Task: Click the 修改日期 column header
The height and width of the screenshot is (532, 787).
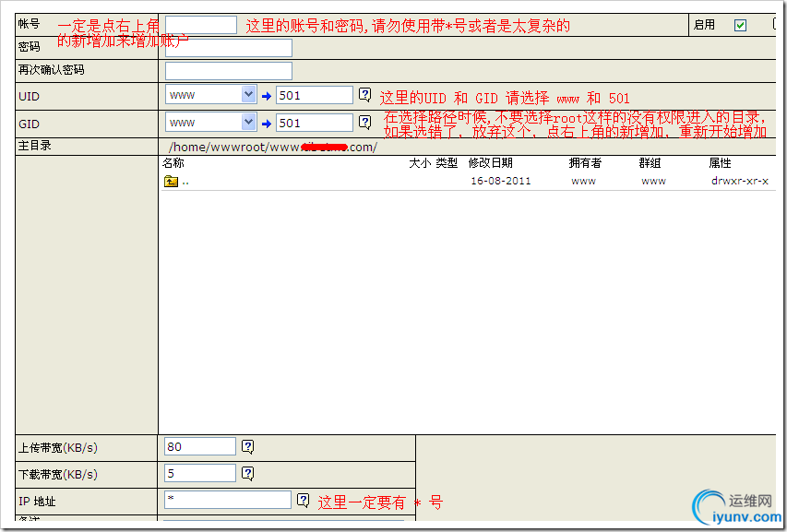Action: point(490,163)
